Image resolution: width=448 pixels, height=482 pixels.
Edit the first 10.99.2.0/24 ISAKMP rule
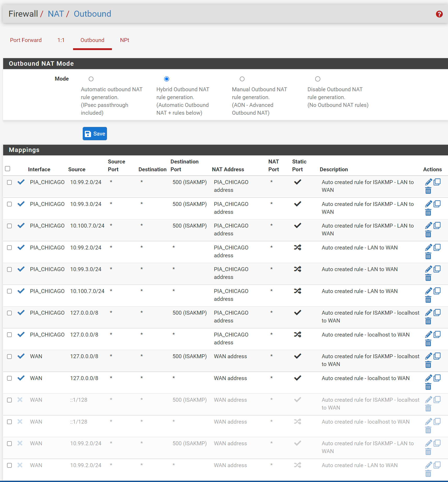428,182
